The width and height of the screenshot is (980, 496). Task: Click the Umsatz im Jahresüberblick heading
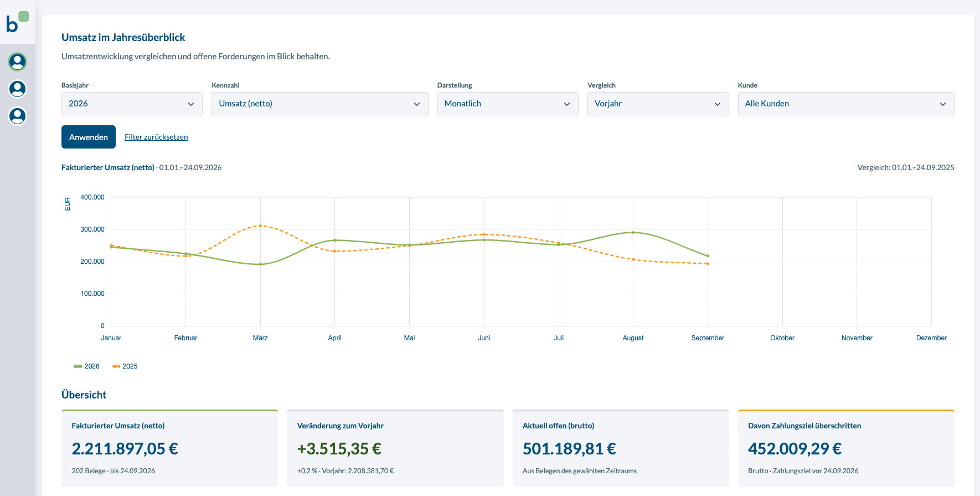[x=123, y=37]
